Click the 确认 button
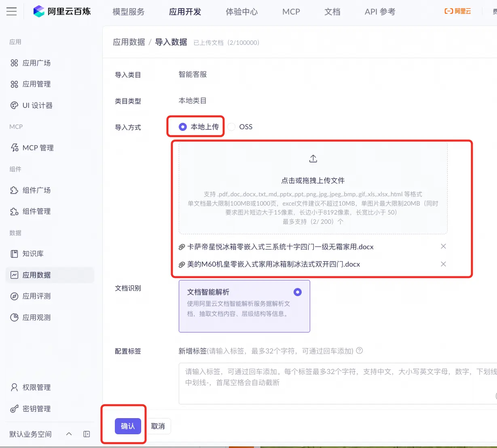 click(128, 426)
